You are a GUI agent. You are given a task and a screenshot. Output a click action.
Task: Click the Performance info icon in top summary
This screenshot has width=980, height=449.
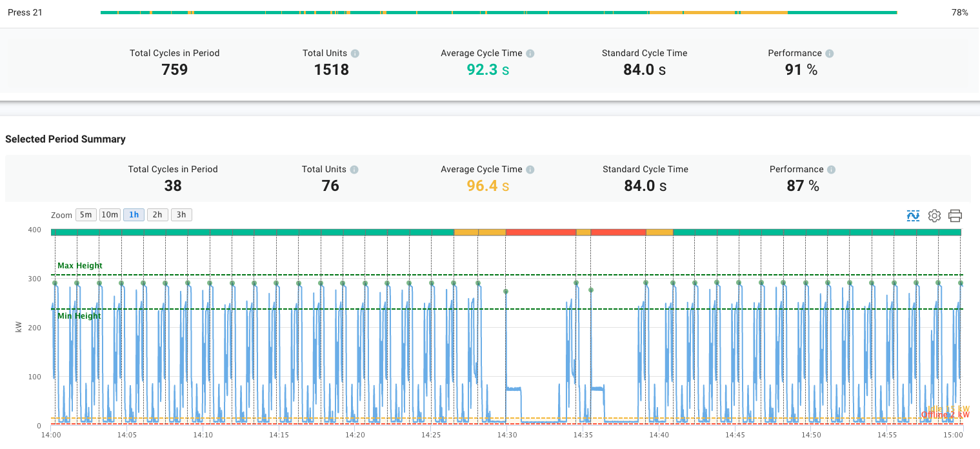click(x=830, y=53)
